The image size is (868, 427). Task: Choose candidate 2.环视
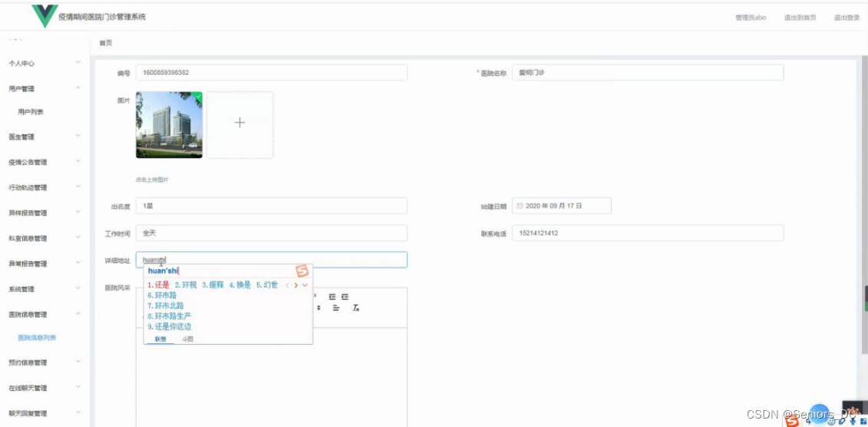coord(186,285)
